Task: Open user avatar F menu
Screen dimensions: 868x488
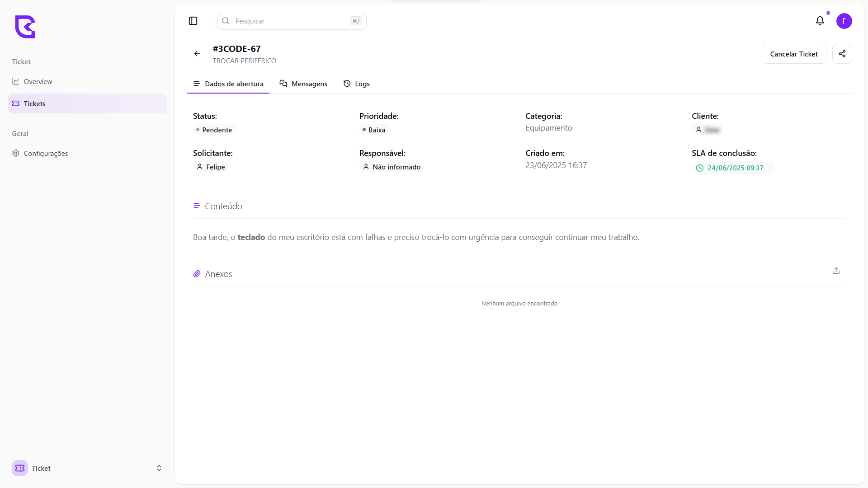Action: click(x=844, y=21)
